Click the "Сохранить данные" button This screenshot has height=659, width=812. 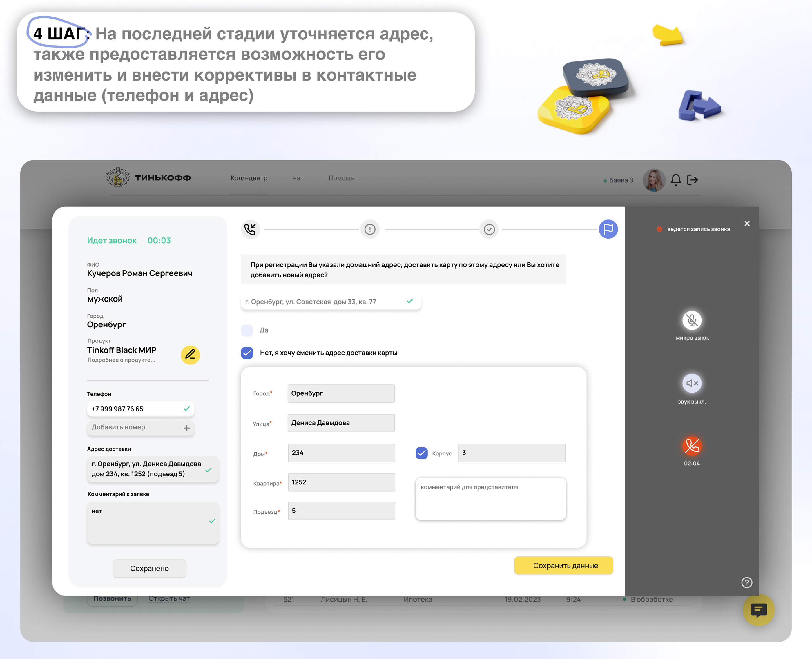(563, 566)
